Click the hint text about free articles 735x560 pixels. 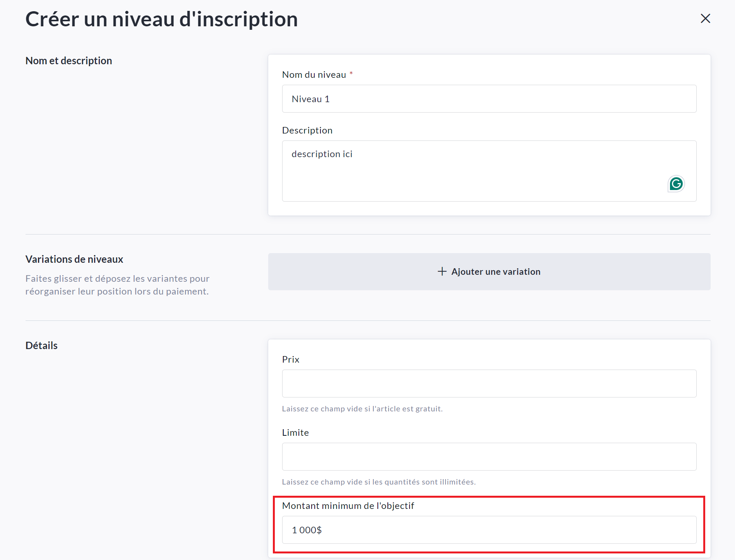[362, 409]
